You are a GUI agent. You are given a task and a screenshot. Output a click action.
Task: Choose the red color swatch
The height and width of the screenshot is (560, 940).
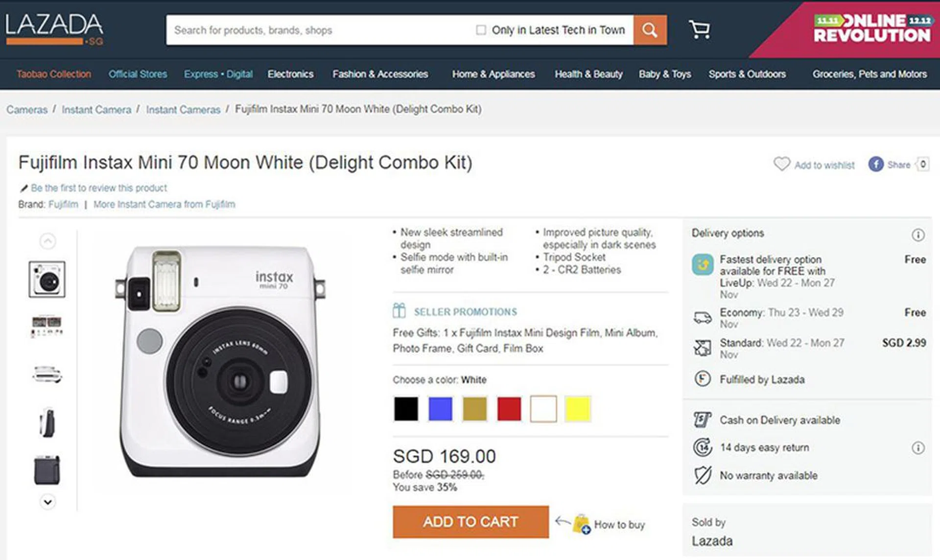point(509,409)
